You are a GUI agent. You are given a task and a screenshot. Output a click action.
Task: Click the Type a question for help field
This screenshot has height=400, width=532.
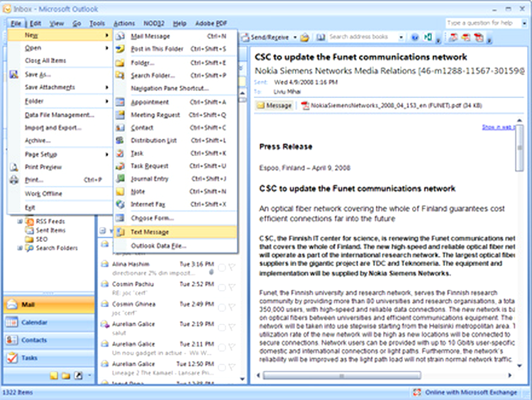click(483, 23)
